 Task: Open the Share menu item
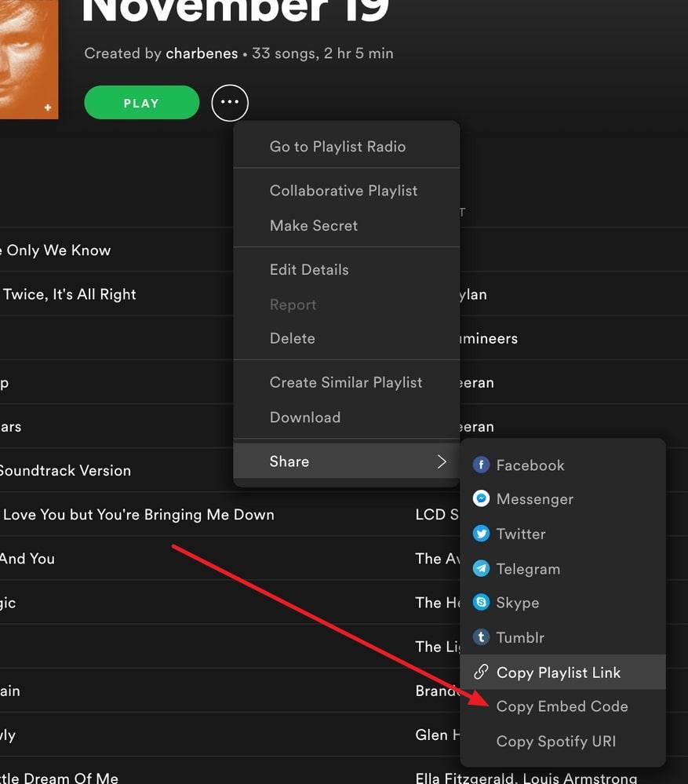pyautogui.click(x=347, y=461)
